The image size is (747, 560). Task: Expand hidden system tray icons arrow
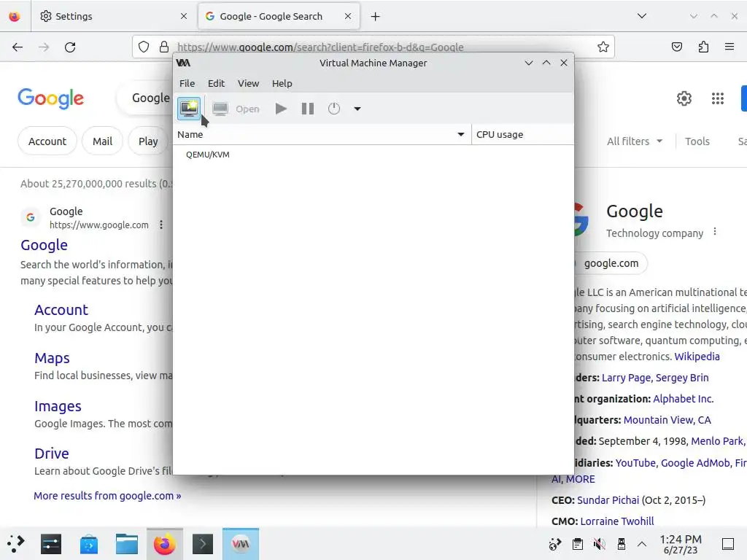pos(642,544)
